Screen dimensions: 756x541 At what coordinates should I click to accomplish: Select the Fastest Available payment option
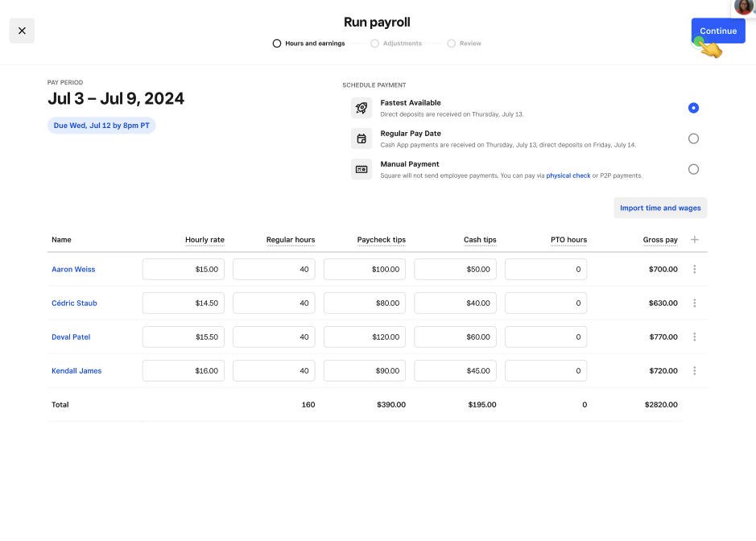click(693, 107)
